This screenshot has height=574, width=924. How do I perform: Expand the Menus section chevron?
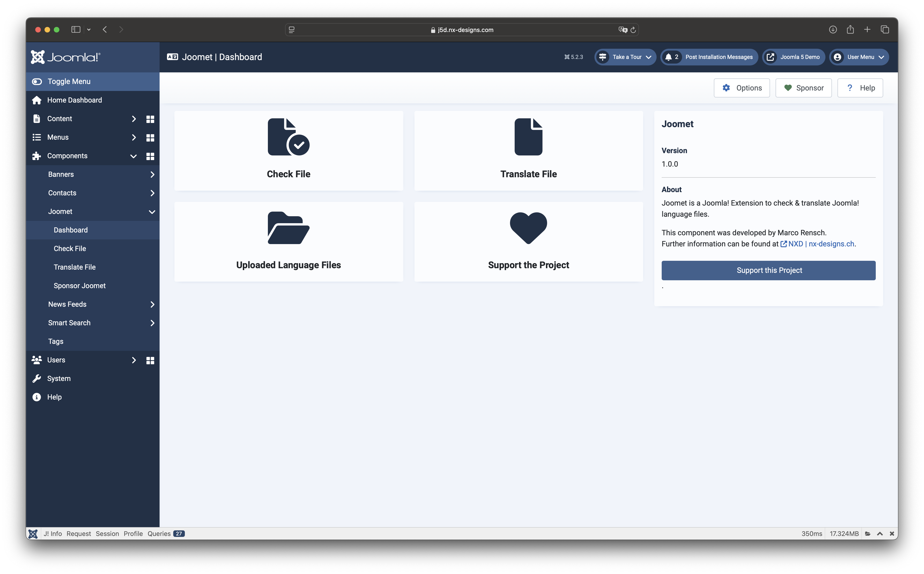point(134,137)
